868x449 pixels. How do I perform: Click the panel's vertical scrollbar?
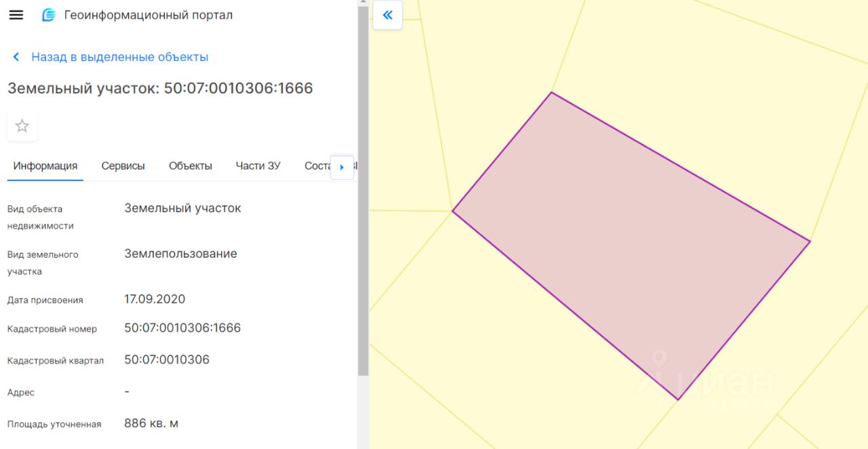(363, 191)
